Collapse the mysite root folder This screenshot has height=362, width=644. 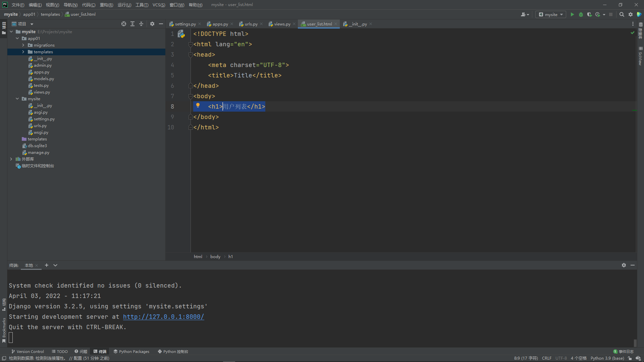click(11, 32)
